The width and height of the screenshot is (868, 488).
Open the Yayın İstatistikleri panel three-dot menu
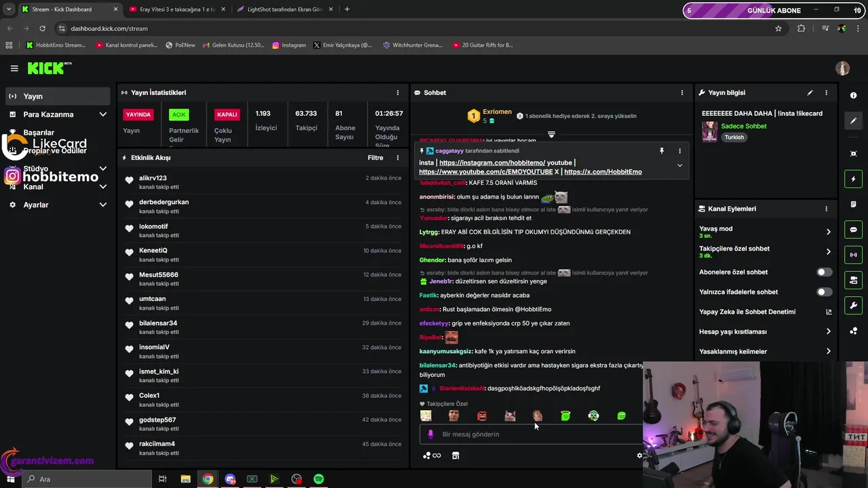398,93
